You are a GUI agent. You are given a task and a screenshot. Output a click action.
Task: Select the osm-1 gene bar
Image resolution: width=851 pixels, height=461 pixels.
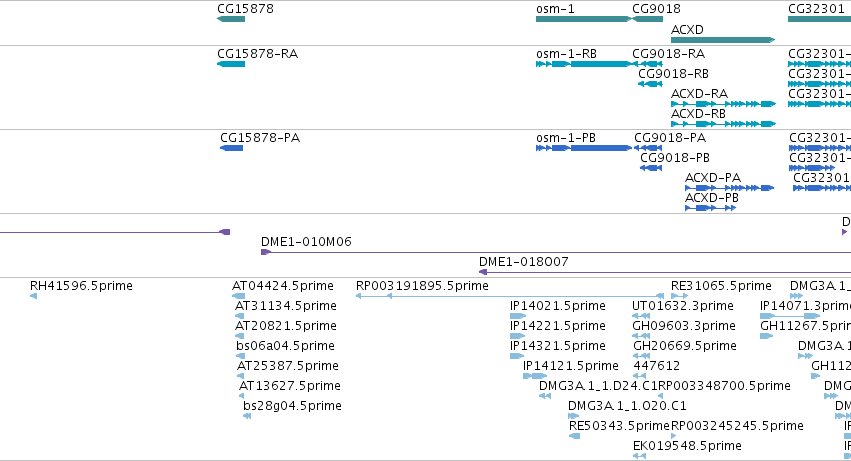point(584,19)
